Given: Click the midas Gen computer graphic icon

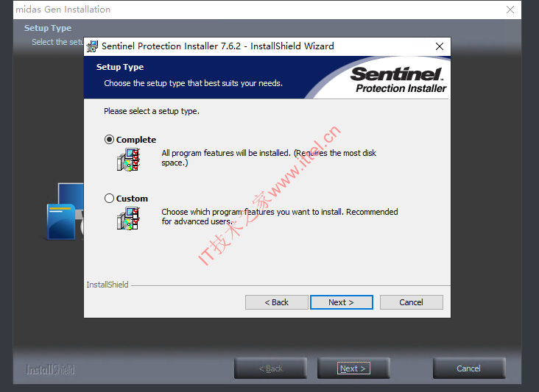Looking at the screenshot, I should pos(66,212).
